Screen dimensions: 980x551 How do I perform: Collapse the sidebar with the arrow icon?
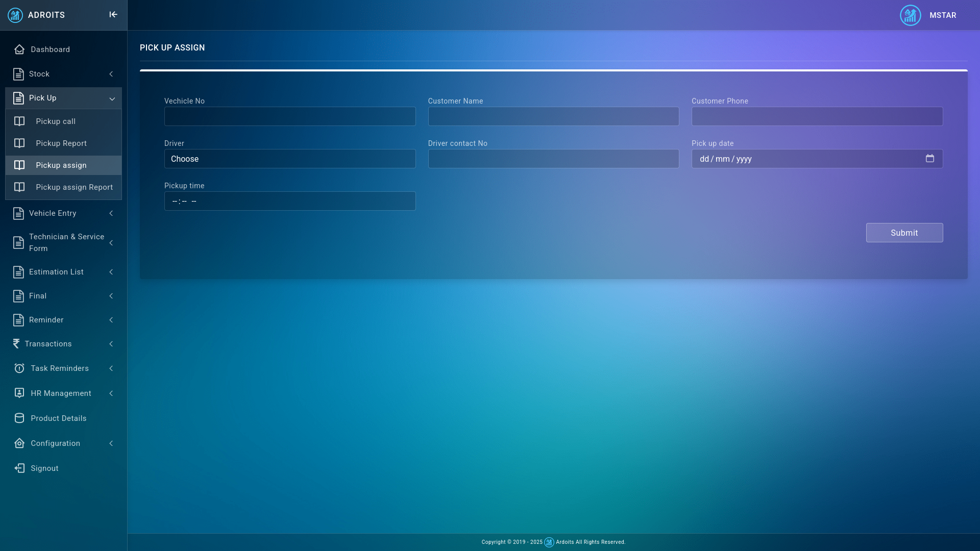[x=113, y=15]
